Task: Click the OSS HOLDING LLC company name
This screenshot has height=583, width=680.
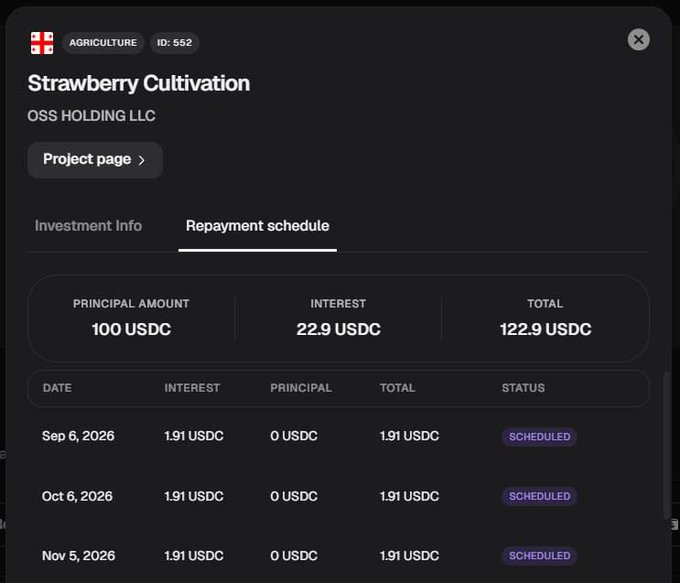Action: click(x=92, y=116)
